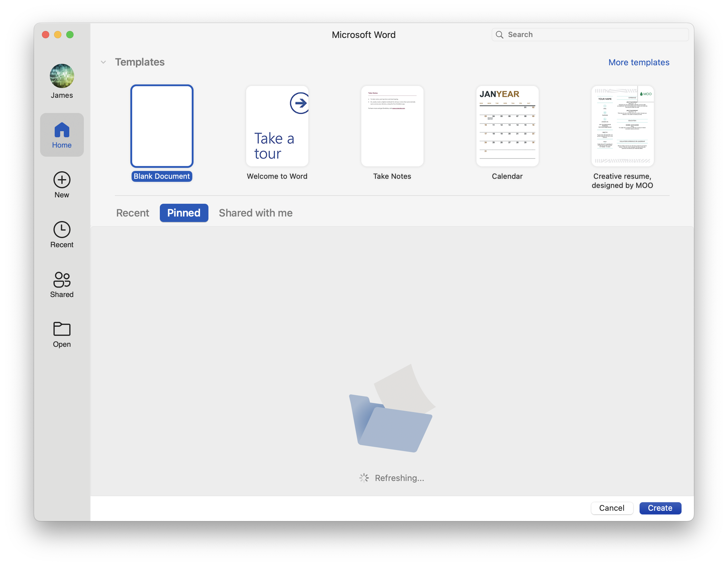Collapse the Templates section chevron

coord(103,62)
